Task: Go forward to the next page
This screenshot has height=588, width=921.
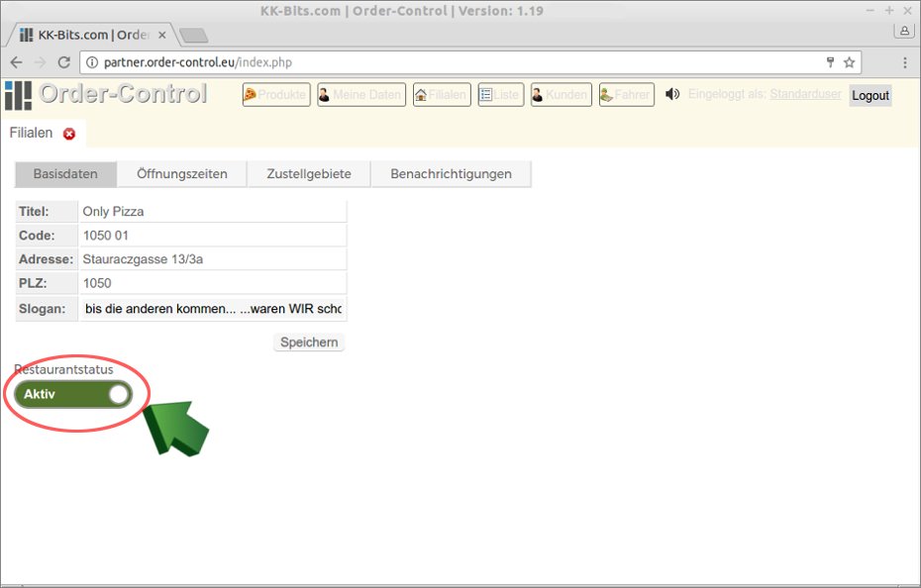Action: pyautogui.click(x=40, y=62)
